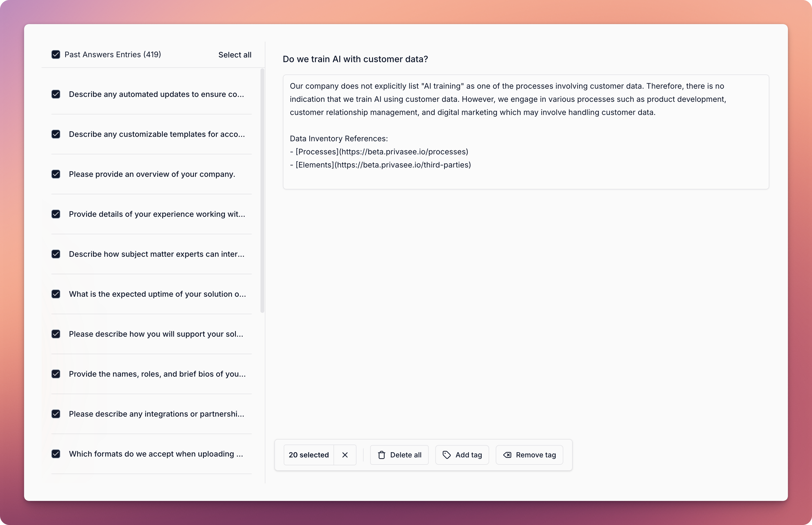Click the Remove tag backspace icon

pyautogui.click(x=507, y=455)
